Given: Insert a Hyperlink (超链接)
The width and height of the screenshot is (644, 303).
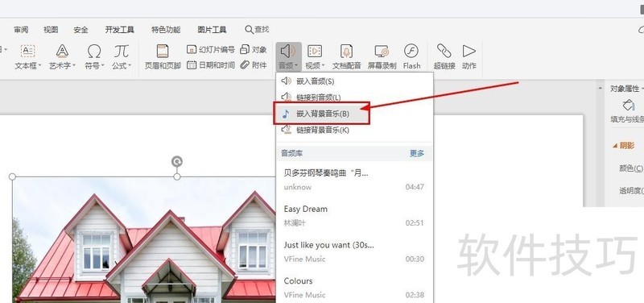Looking at the screenshot, I should coord(444,56).
